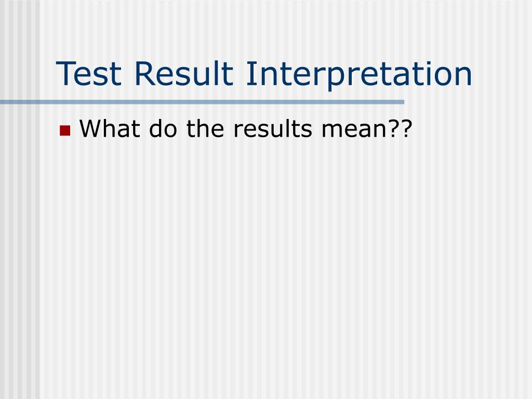Click the bullet text 'What do the results mean??'

pos(246,129)
